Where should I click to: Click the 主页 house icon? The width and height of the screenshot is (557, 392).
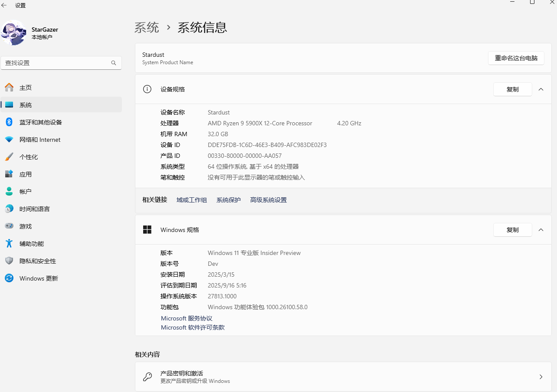[x=9, y=88]
